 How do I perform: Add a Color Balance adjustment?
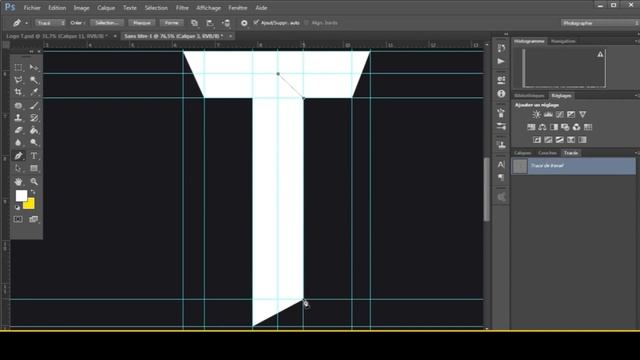[x=542, y=127]
